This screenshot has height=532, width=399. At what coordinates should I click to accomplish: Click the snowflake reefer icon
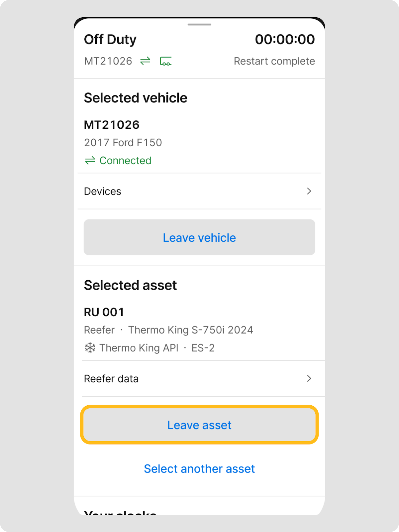[90, 348]
